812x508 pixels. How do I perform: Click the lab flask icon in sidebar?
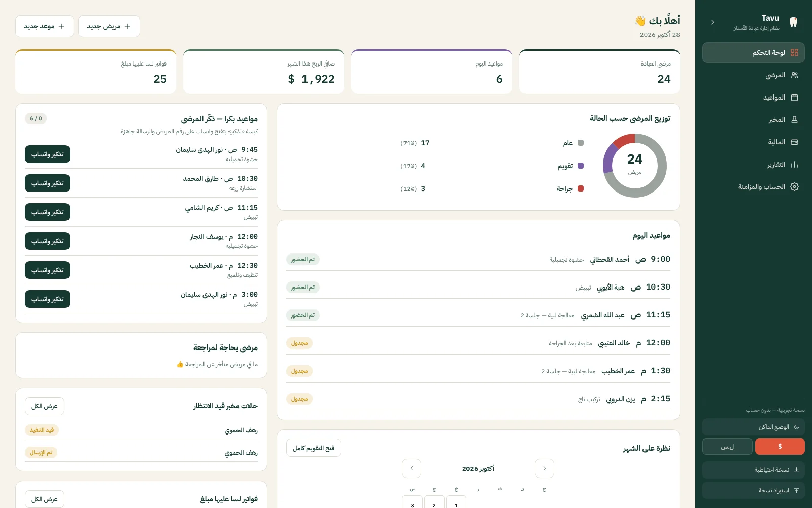[x=794, y=120]
